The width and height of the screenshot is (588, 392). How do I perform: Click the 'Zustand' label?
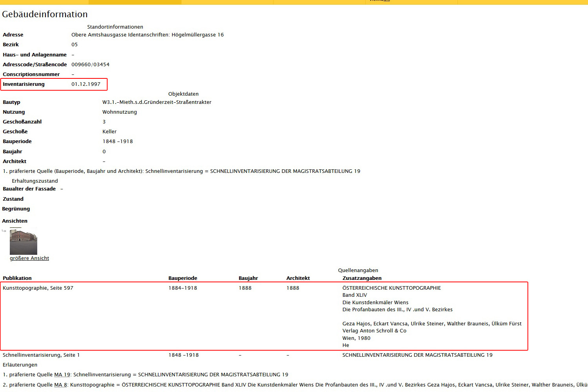click(x=13, y=199)
